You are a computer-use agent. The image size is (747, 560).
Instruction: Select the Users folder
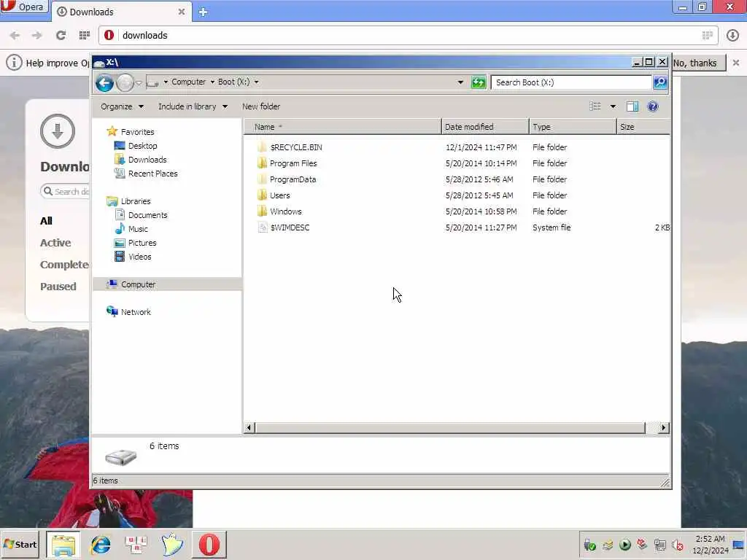pos(279,195)
